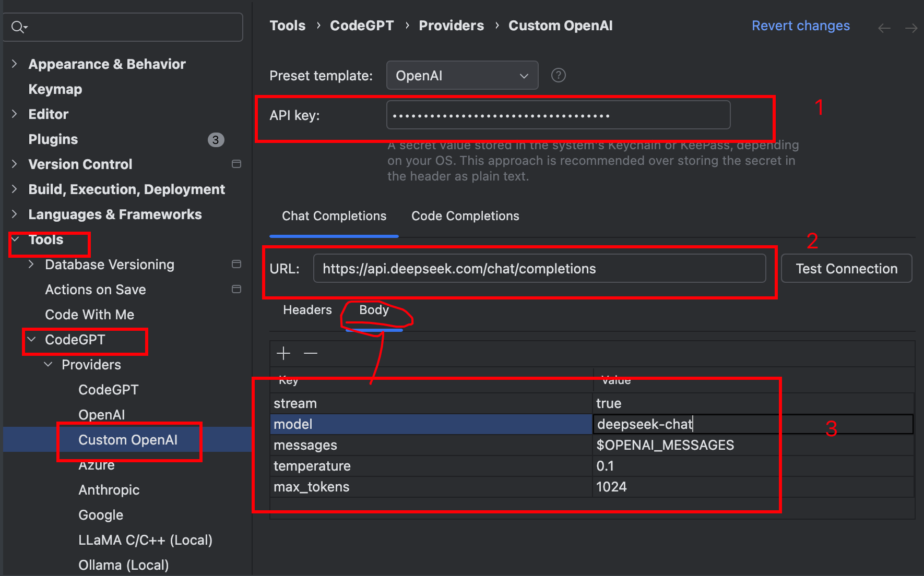This screenshot has width=924, height=576.
Task: Click the 0.1 temperature value cell
Action: [753, 466]
